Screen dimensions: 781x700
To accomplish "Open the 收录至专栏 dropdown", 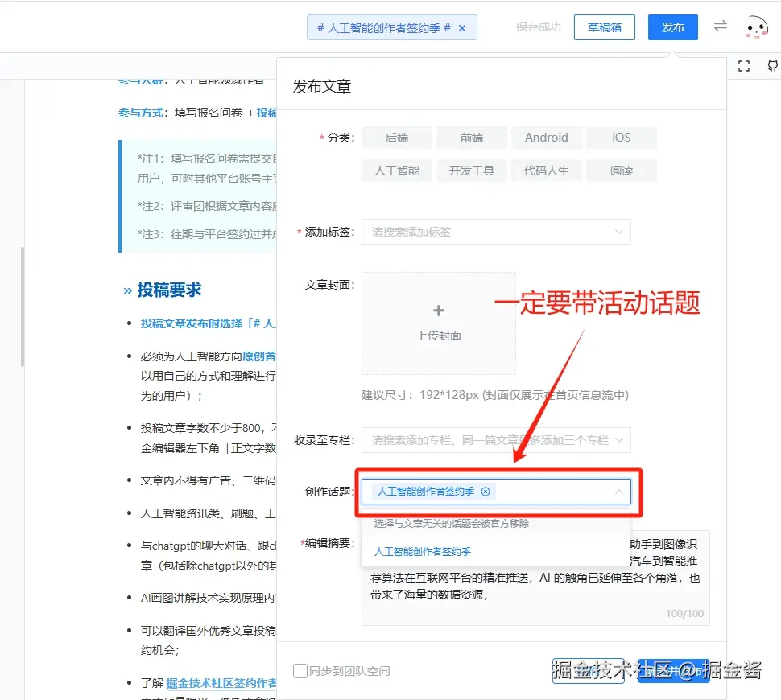I will [x=495, y=439].
